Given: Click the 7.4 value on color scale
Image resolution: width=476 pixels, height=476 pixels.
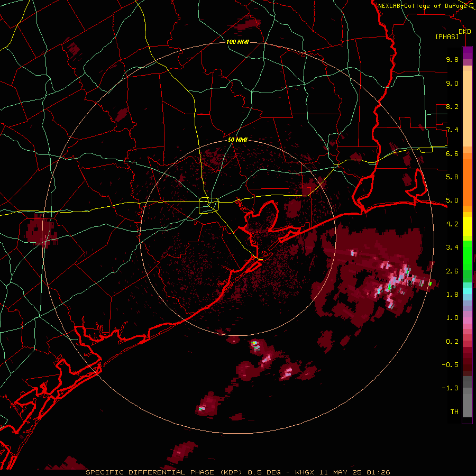Looking at the screenshot, I should click(452, 130).
